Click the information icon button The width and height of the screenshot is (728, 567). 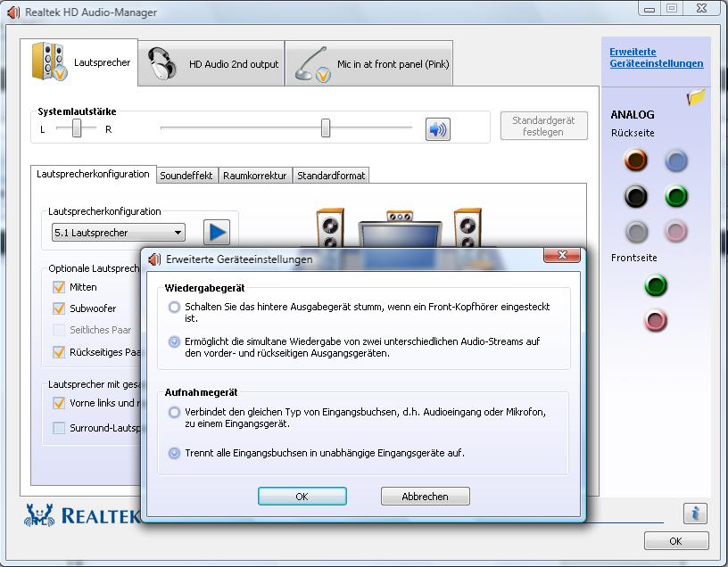click(695, 514)
